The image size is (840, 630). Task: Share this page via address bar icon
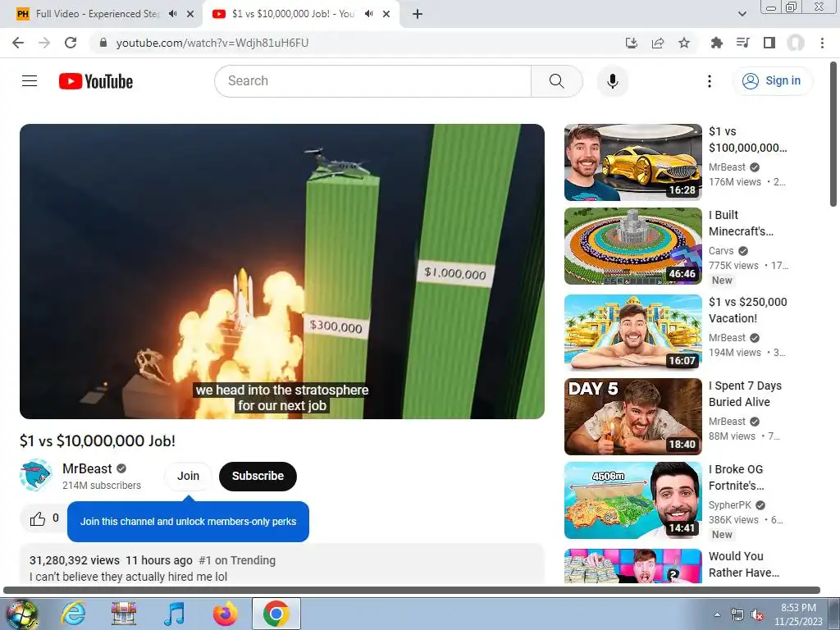click(x=658, y=43)
